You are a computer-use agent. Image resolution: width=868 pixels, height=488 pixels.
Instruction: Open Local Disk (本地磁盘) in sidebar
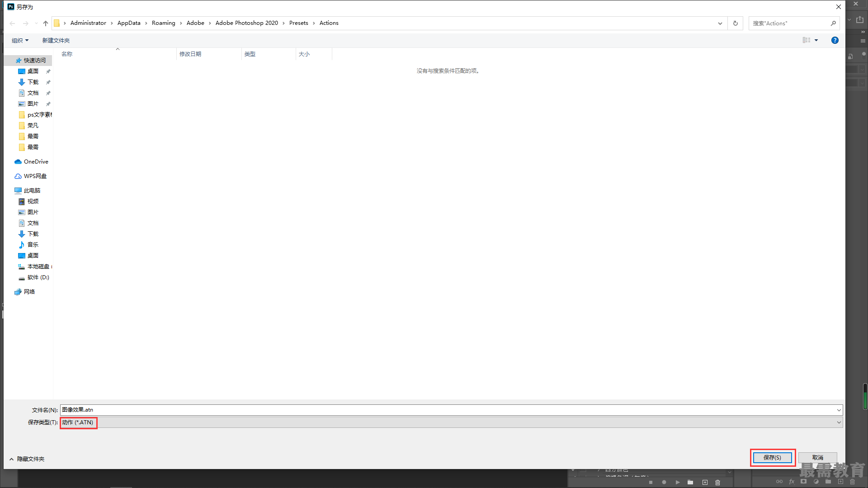pyautogui.click(x=34, y=267)
